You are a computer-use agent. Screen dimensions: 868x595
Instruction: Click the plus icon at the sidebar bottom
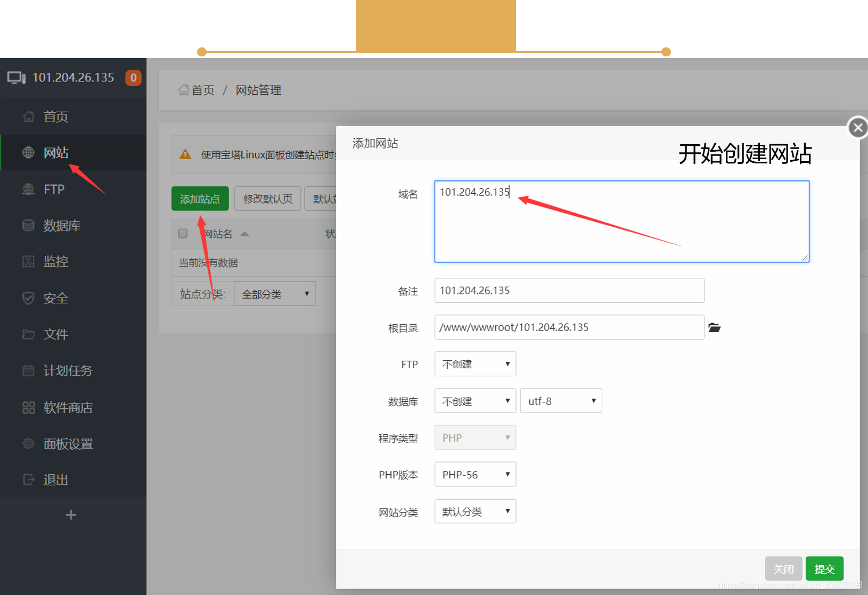point(71,515)
